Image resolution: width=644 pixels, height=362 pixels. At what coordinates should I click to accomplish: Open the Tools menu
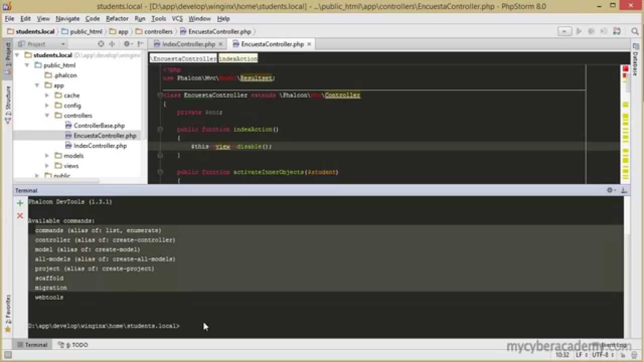point(158,19)
